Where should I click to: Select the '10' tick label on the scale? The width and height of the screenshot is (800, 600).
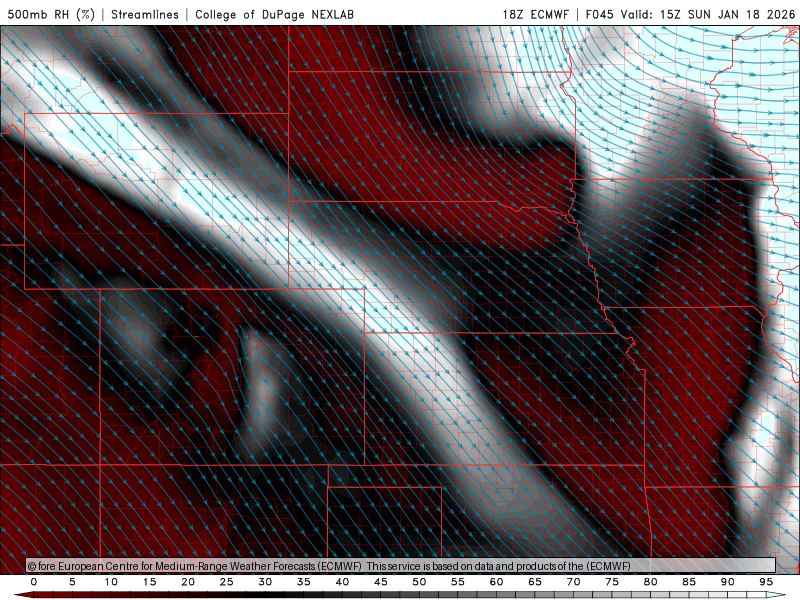(x=111, y=582)
